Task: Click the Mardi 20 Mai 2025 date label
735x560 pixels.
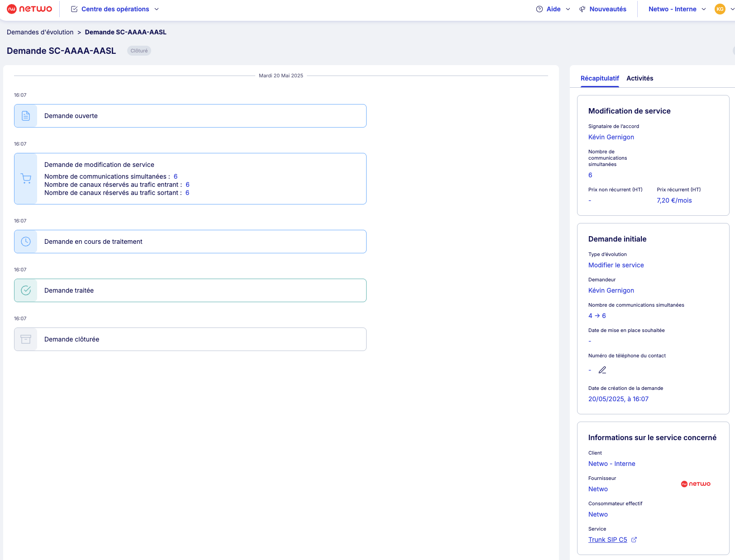Action: click(x=281, y=76)
